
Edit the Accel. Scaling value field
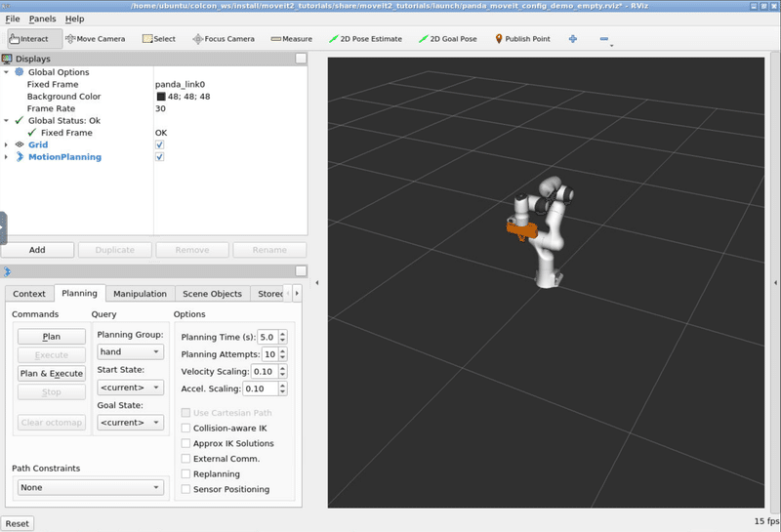(260, 389)
